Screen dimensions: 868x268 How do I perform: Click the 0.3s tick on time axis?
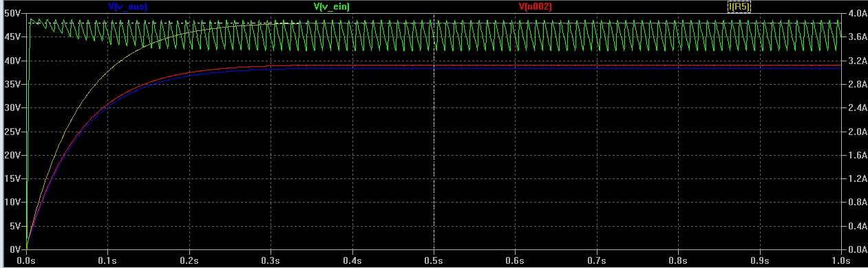click(x=271, y=261)
